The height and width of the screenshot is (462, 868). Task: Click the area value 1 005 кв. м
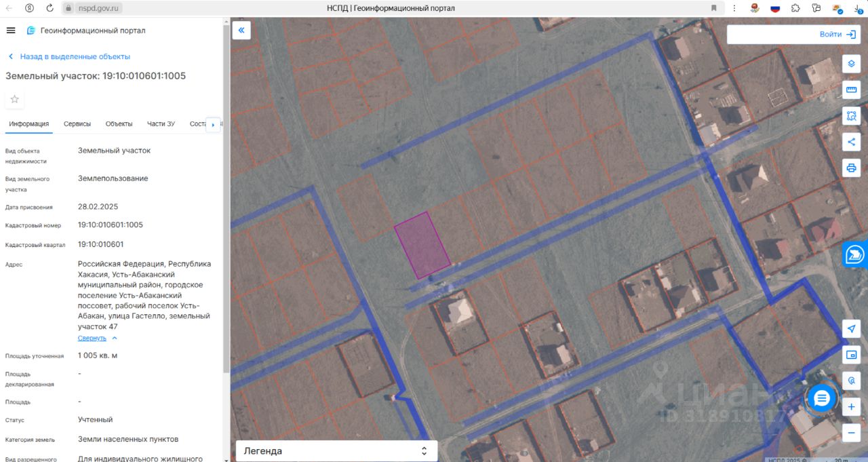[x=98, y=355]
